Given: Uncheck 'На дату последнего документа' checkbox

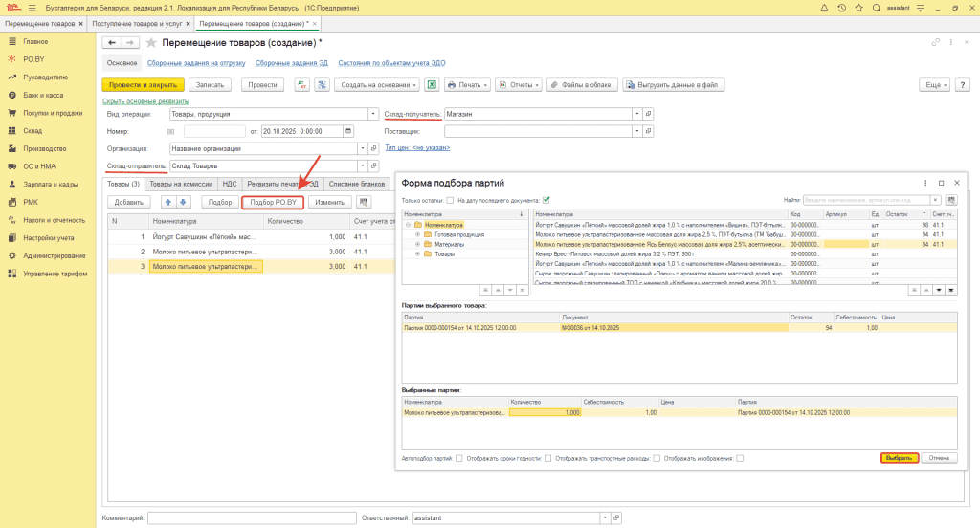Looking at the screenshot, I should click(x=546, y=200).
